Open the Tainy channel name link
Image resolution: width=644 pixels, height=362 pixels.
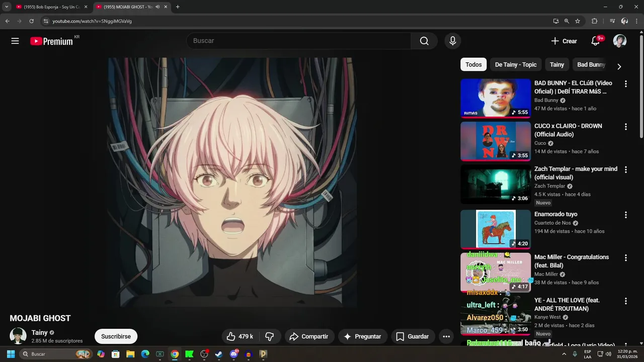tap(40, 332)
